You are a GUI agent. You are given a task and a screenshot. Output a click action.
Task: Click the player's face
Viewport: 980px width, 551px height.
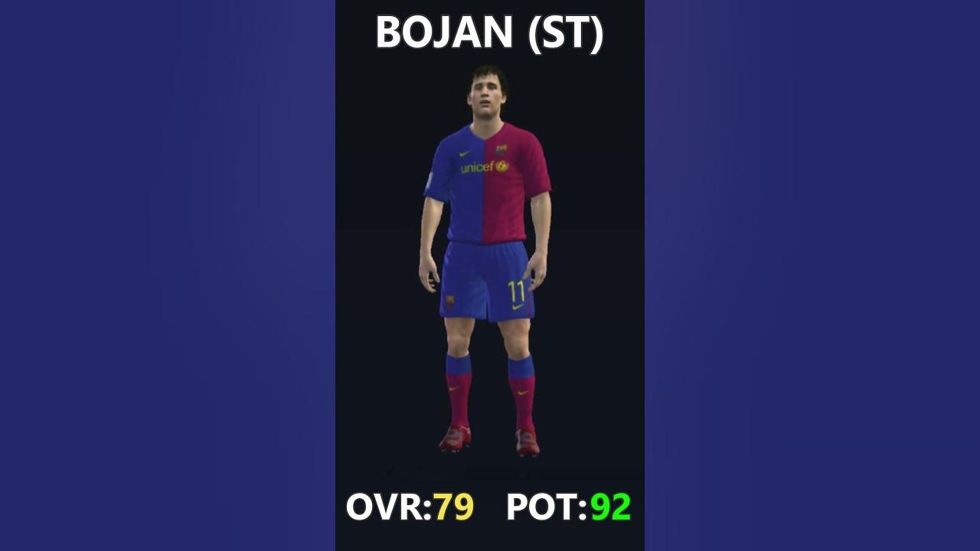487,93
